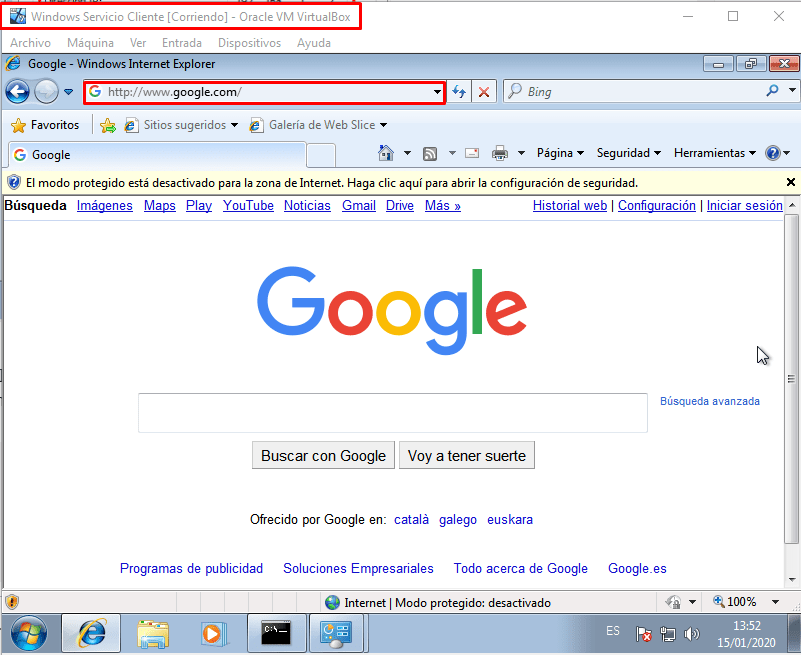Open the Windows Start menu orb
The height and width of the screenshot is (655, 801).
(x=29, y=632)
